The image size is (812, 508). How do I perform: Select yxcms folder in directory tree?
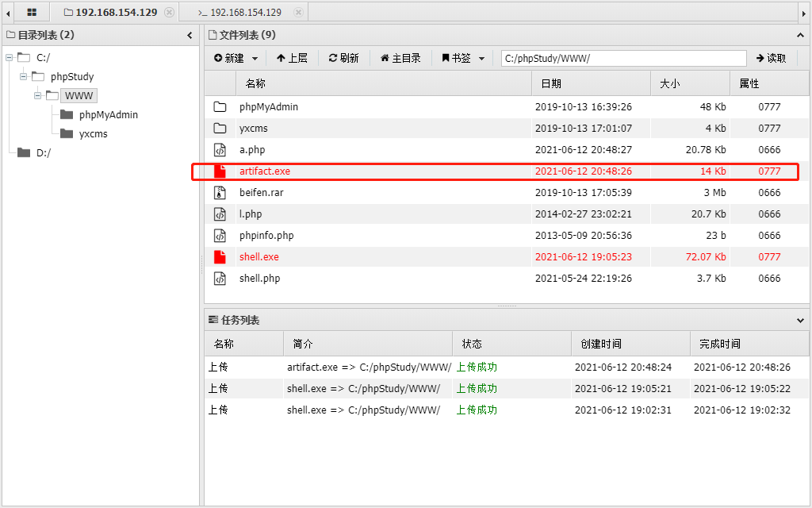(94, 133)
